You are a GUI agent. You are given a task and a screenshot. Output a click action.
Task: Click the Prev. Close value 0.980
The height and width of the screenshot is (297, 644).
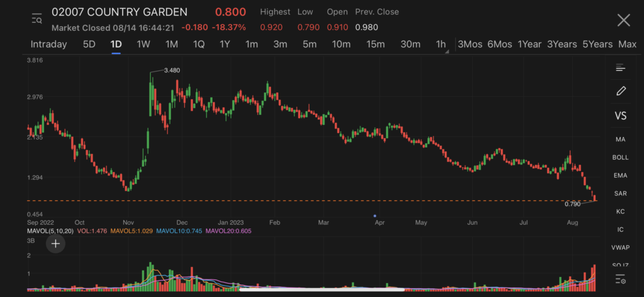pyautogui.click(x=367, y=28)
